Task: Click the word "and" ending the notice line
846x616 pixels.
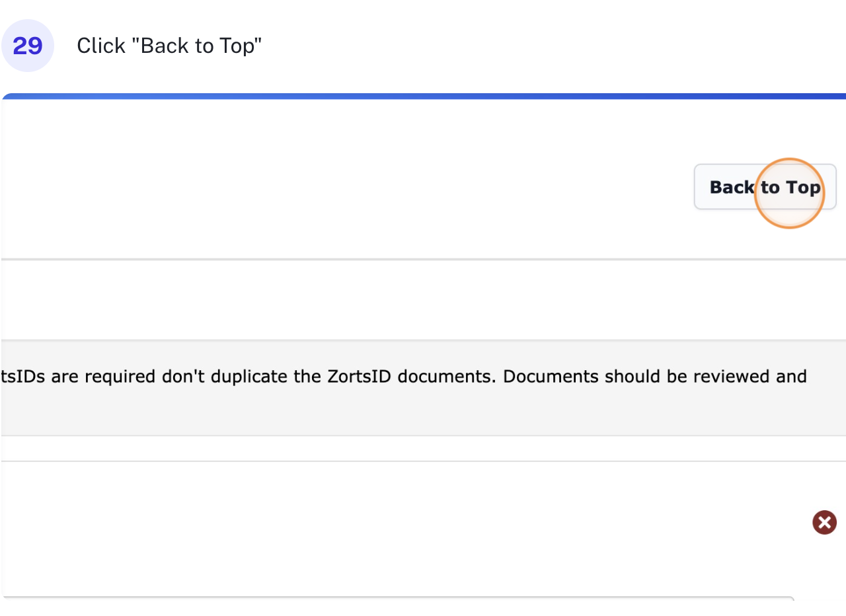Action: pos(792,377)
